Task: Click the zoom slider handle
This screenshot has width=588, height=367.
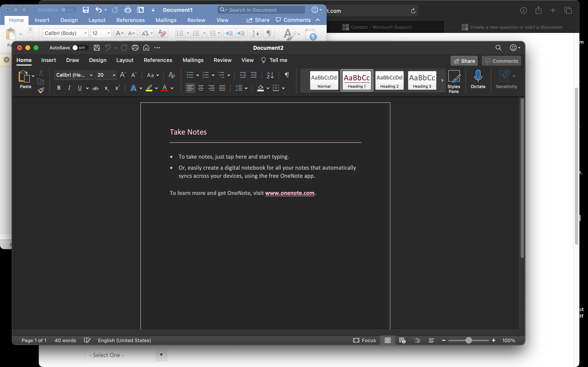Action: click(468, 340)
